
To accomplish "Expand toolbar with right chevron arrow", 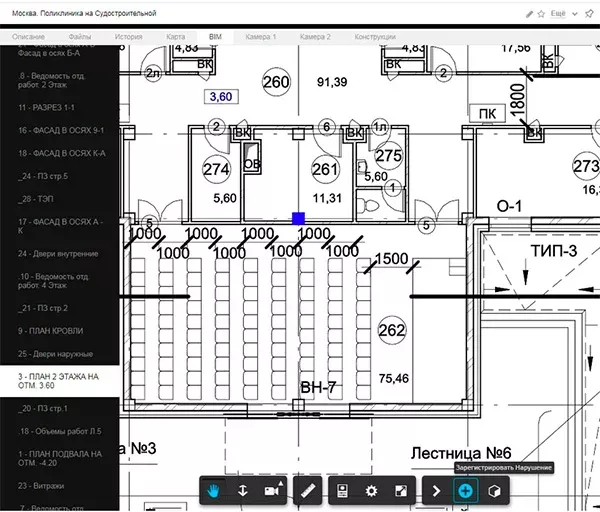I will click(x=436, y=491).
